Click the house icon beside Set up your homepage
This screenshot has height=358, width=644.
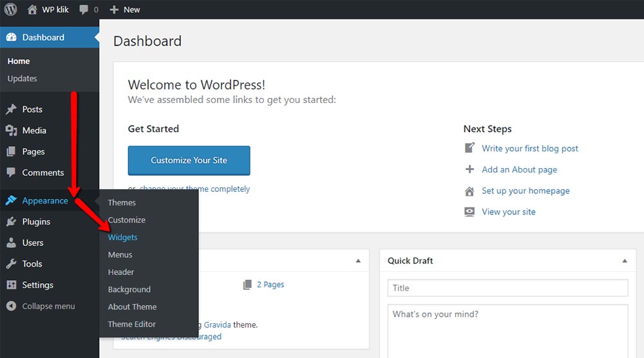(469, 191)
